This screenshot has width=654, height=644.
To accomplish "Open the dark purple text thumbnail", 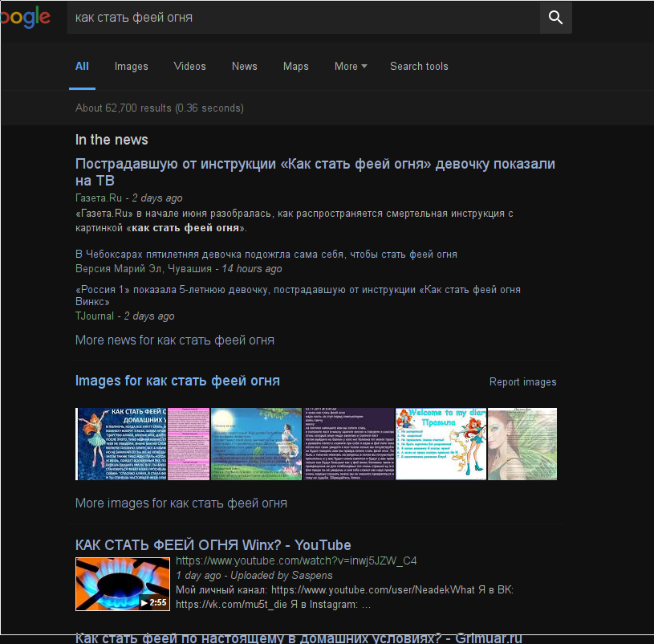I will click(349, 444).
